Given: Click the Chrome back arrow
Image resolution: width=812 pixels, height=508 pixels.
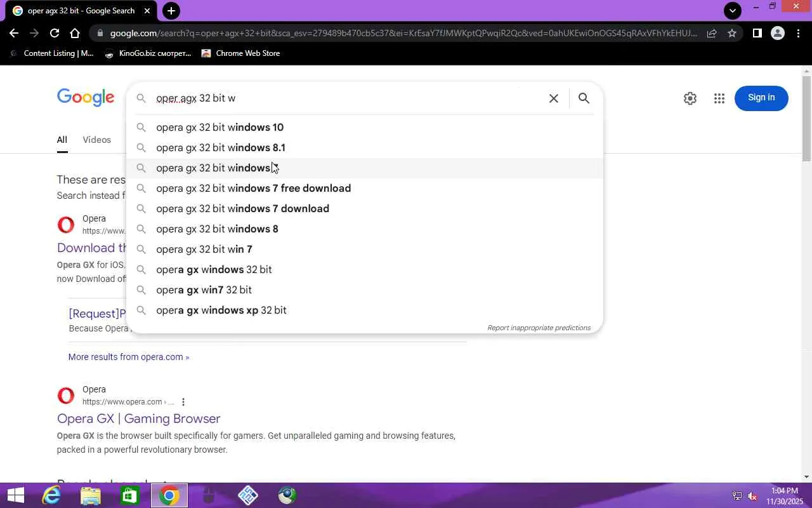Looking at the screenshot, I should (14, 33).
